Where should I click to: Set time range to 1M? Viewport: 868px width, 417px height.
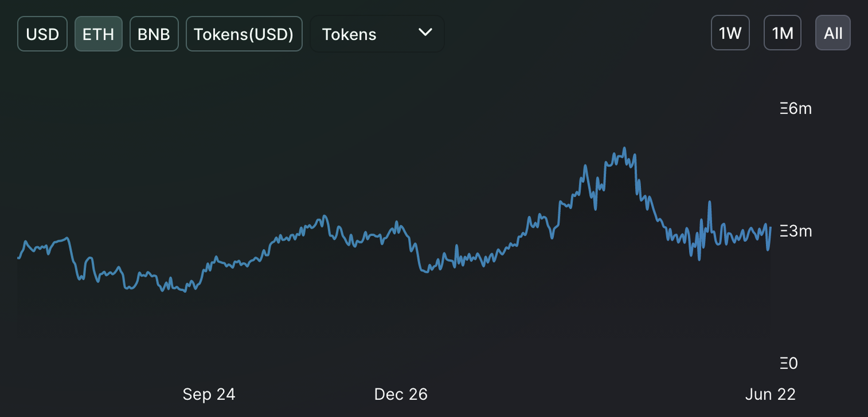[x=782, y=33]
